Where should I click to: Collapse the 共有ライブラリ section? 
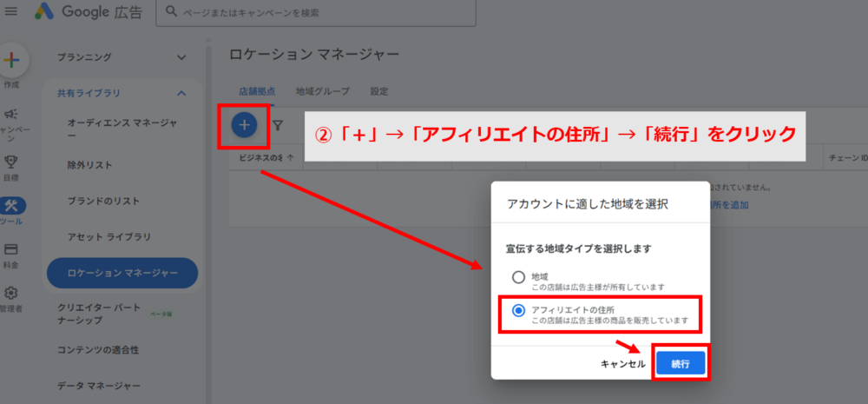(x=181, y=93)
